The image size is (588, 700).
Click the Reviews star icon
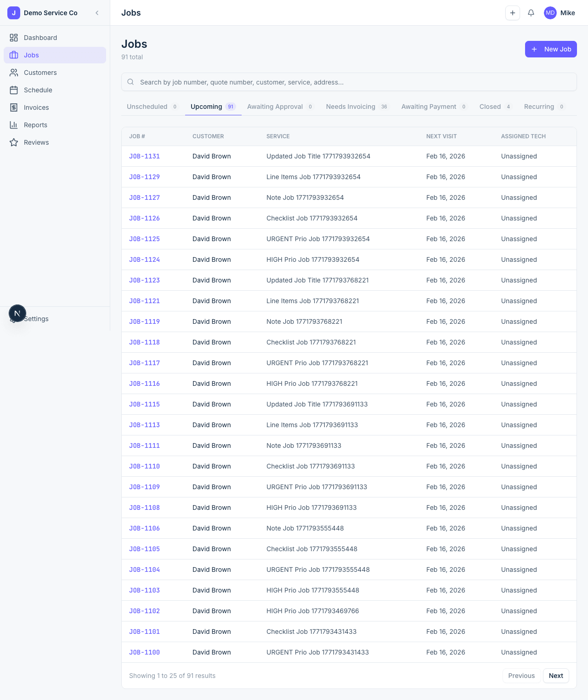click(14, 142)
